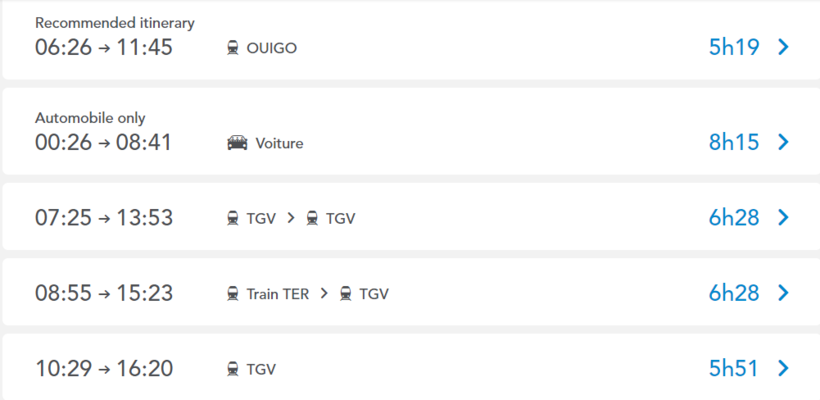Pick the 10:29 → 16:20 departure
This screenshot has width=820, height=400.
(104, 368)
